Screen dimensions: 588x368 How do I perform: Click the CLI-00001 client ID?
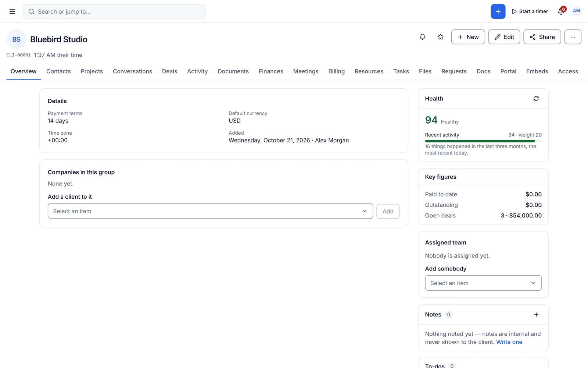19,55
